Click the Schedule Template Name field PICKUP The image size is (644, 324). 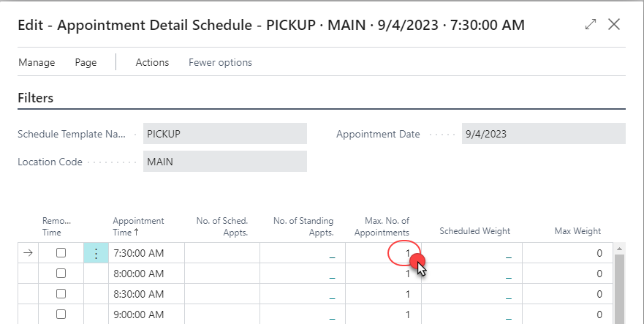[224, 134]
